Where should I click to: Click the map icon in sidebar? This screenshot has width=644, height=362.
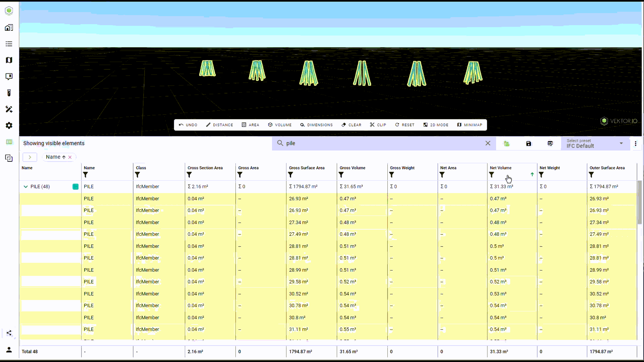point(9,60)
